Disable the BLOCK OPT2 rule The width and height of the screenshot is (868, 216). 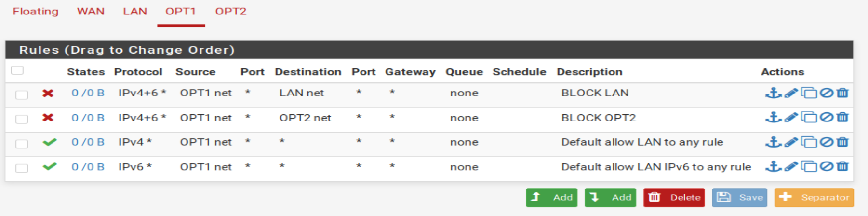click(827, 117)
